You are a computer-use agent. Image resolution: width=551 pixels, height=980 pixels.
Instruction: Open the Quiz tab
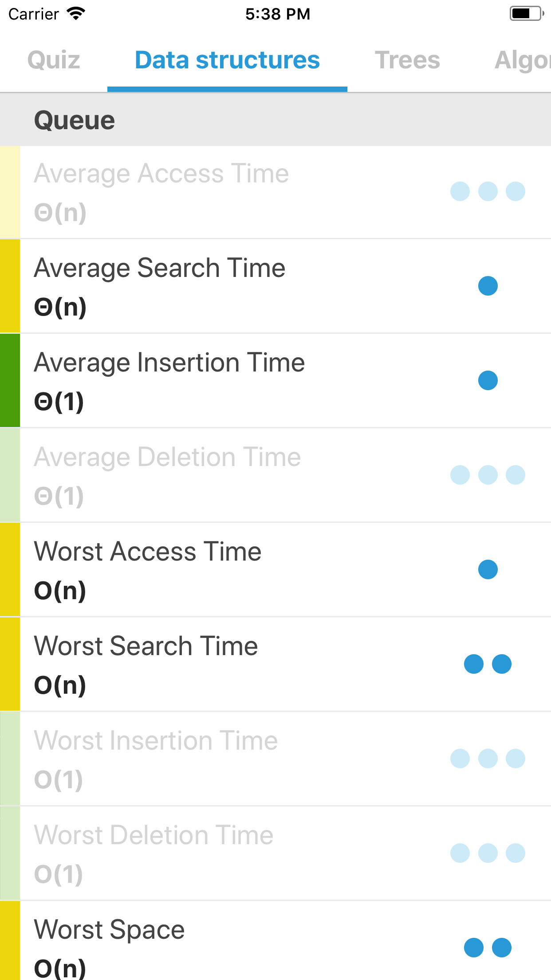pyautogui.click(x=54, y=60)
